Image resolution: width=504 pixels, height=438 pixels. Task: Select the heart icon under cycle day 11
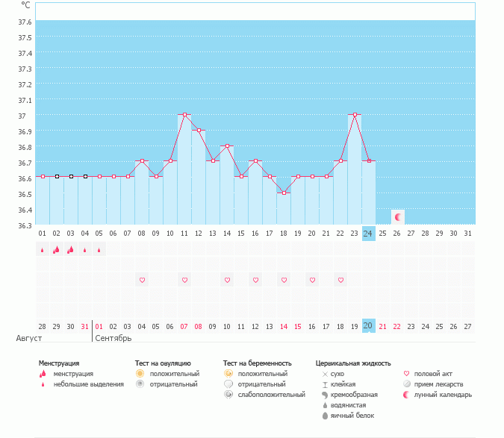pos(184,280)
